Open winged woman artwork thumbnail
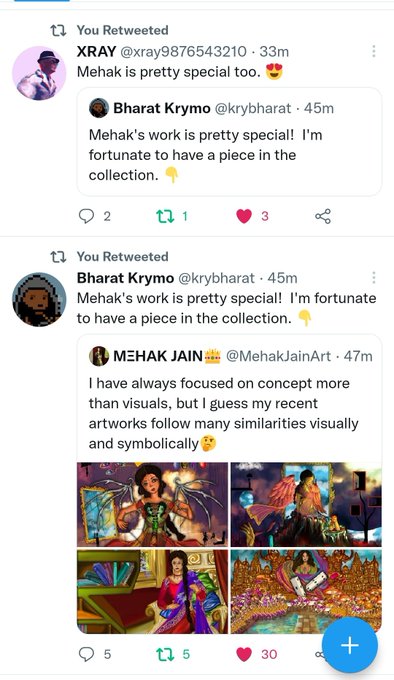 point(153,504)
